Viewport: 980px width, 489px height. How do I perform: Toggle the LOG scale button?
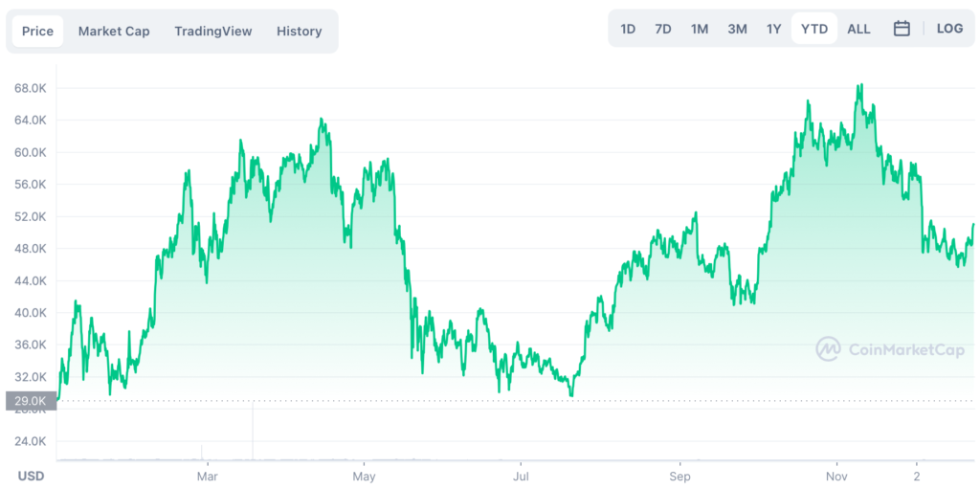pyautogui.click(x=949, y=29)
